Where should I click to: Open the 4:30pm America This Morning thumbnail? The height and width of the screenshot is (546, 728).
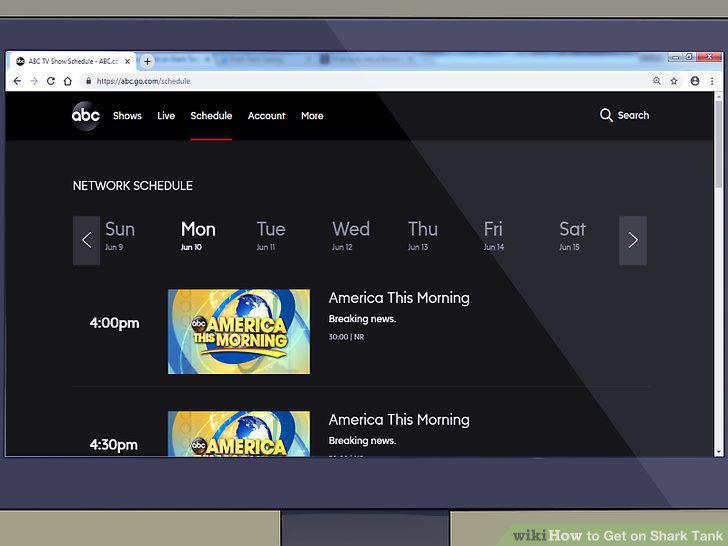pyautogui.click(x=239, y=433)
